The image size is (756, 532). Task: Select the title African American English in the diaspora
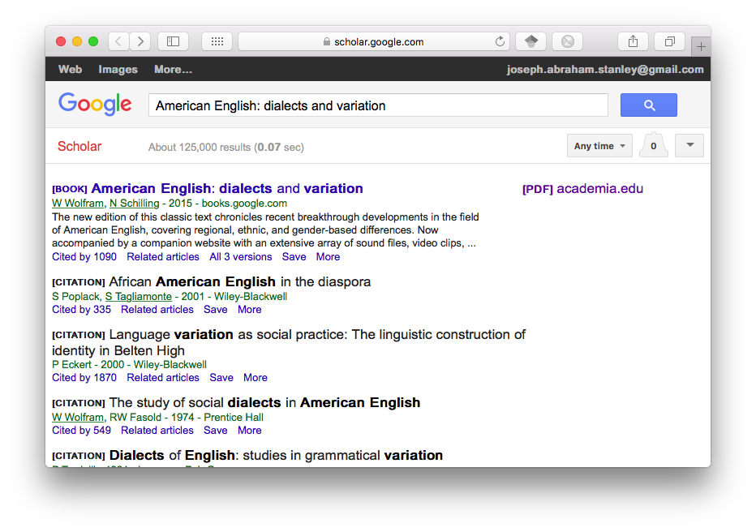(240, 281)
